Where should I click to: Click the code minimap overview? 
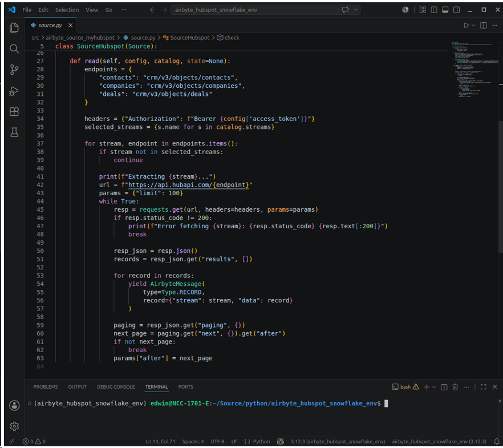coord(474,70)
